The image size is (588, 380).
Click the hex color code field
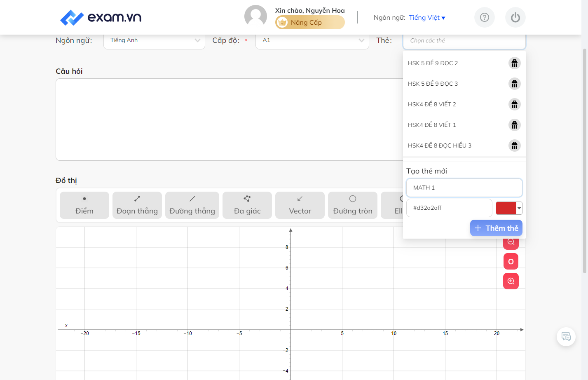tap(449, 208)
